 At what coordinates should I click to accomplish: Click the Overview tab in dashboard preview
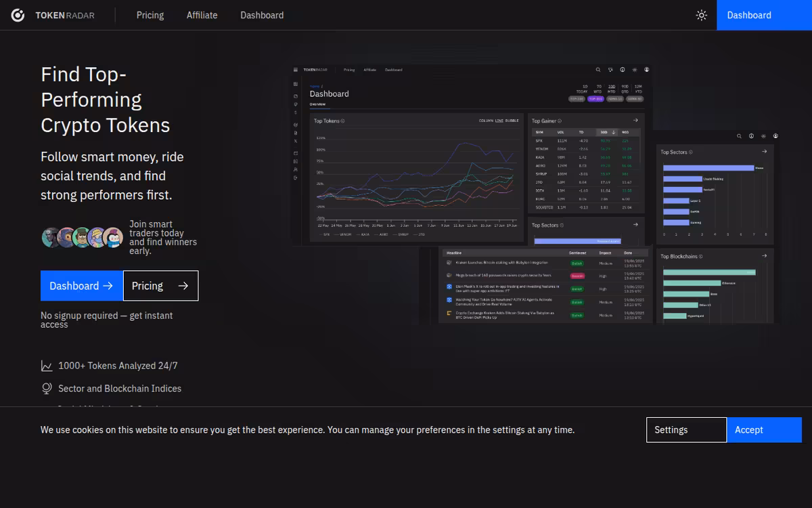[x=317, y=104]
